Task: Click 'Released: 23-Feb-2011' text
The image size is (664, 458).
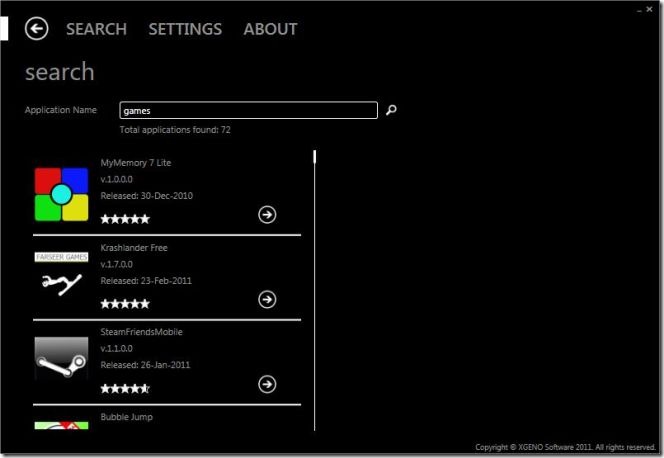Action: (146, 281)
